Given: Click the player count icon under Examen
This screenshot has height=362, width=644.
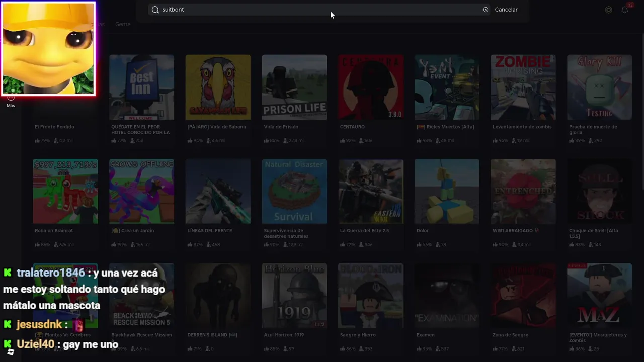Looking at the screenshot, I should [438, 349].
